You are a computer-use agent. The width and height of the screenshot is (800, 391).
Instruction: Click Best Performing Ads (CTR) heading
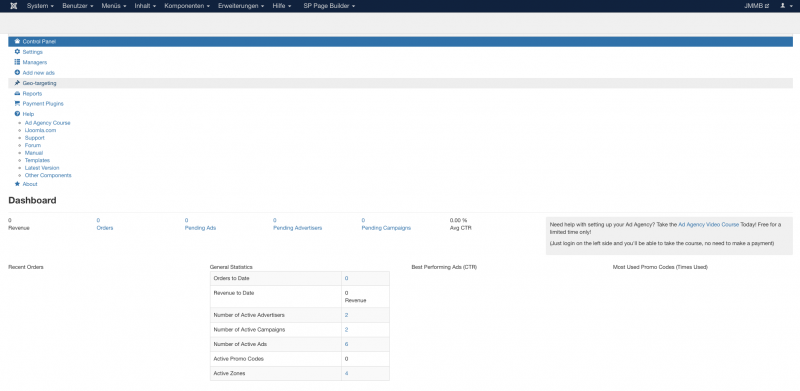(444, 267)
